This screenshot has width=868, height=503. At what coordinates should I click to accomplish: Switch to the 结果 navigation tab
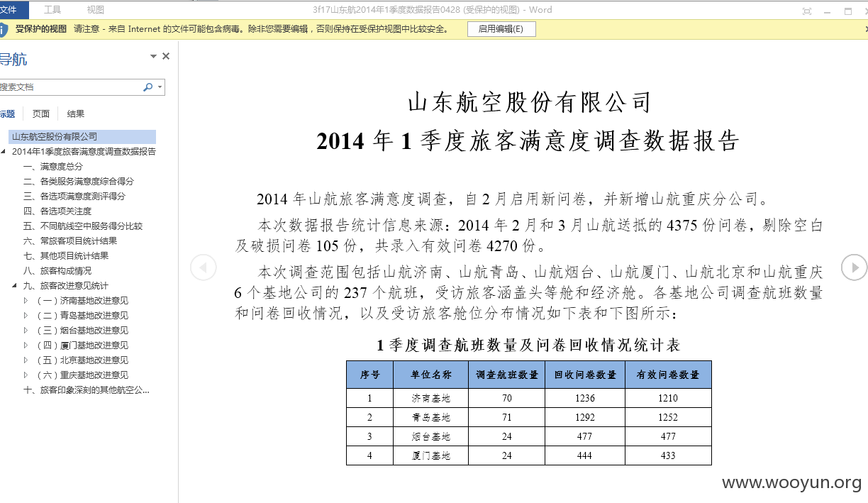[x=76, y=114]
